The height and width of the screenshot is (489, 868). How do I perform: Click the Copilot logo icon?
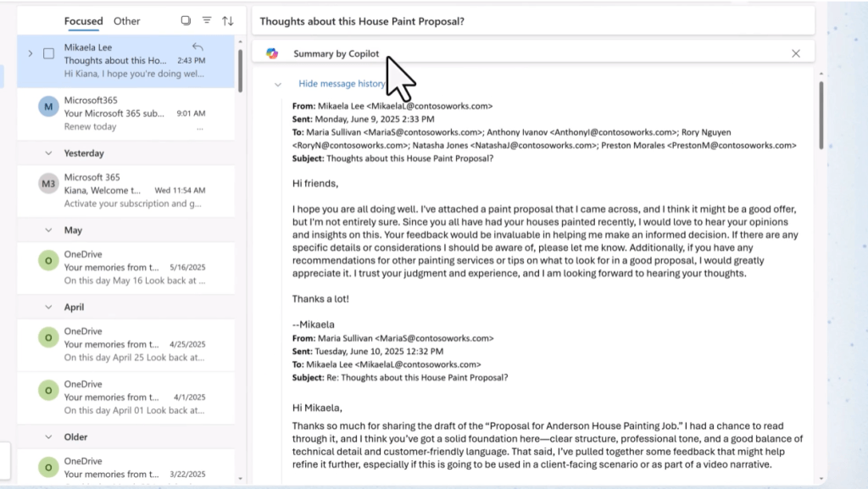click(x=272, y=53)
